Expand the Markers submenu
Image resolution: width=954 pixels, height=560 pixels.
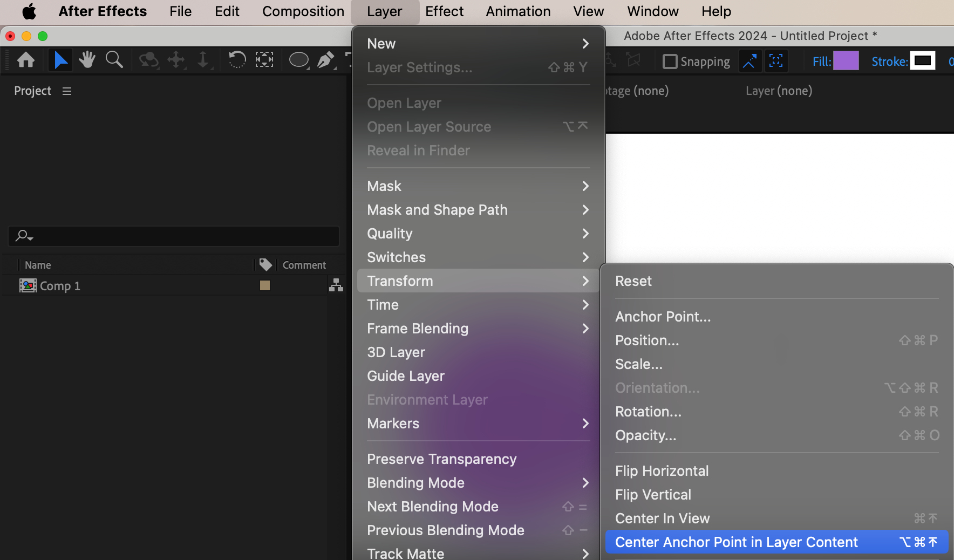(x=478, y=424)
